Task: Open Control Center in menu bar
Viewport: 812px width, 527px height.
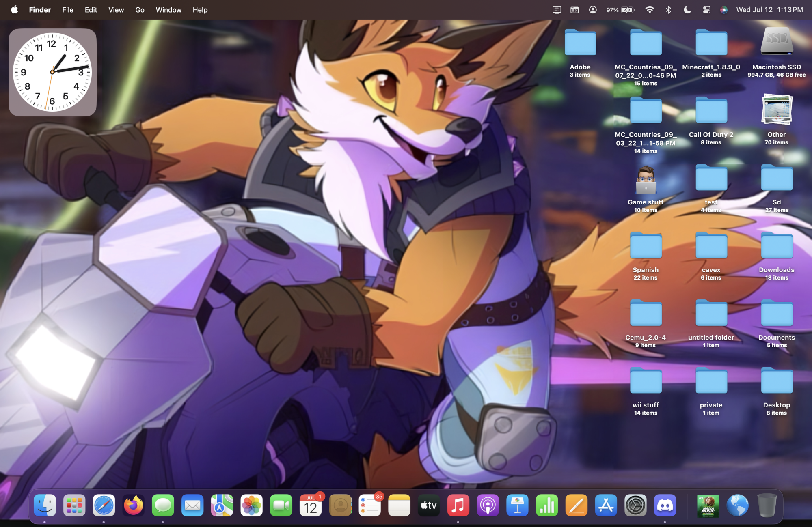Action: (706, 10)
